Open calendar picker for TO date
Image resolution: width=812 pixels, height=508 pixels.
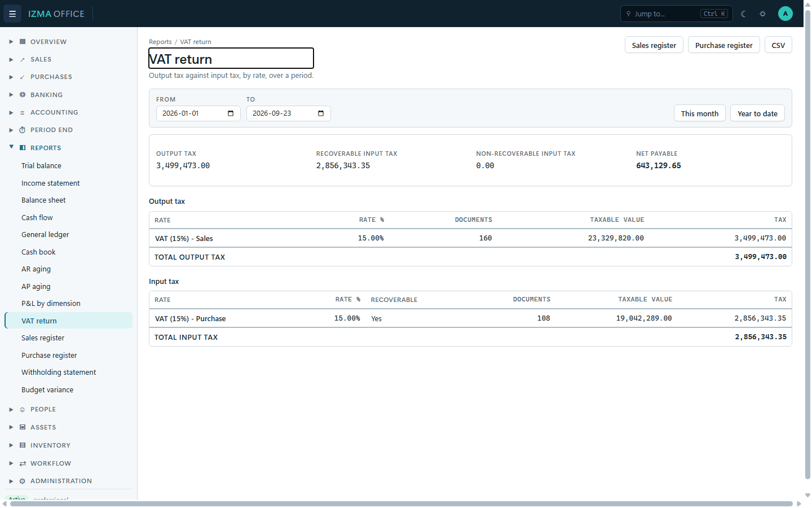[321, 113]
